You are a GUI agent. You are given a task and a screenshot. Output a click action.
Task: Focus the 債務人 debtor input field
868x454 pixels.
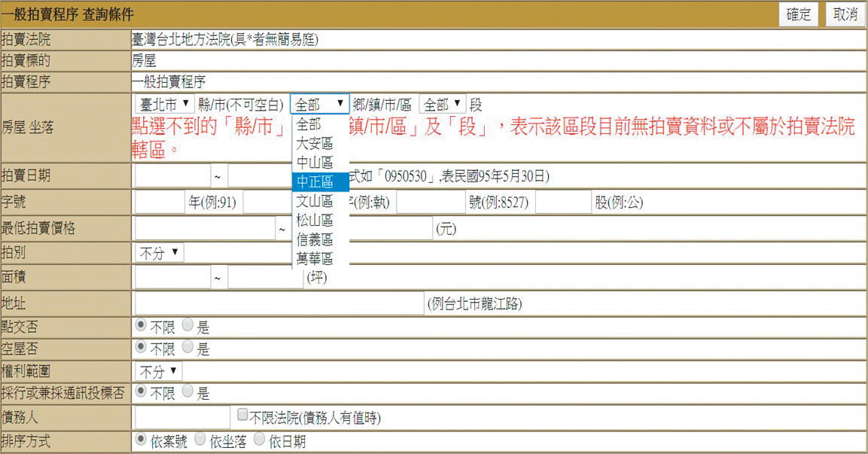pyautogui.click(x=182, y=417)
